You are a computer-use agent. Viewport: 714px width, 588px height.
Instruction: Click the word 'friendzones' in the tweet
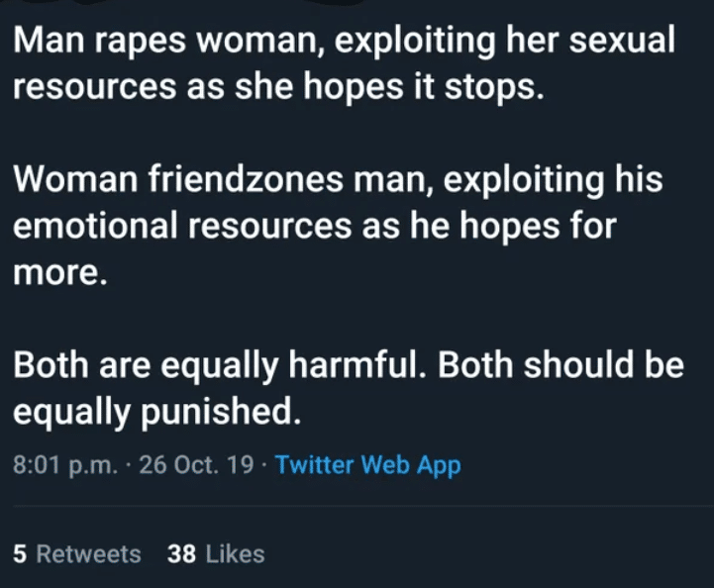tap(246, 179)
